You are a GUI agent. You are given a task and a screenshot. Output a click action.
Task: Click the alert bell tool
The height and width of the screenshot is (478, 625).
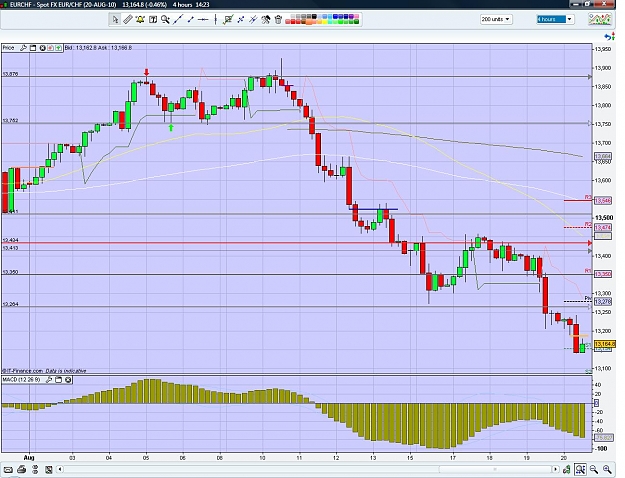[x=140, y=19]
